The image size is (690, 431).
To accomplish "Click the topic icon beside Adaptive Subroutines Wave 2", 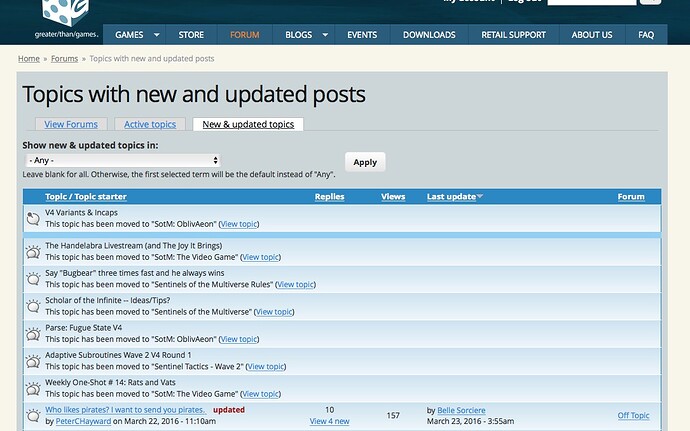I will (33, 361).
